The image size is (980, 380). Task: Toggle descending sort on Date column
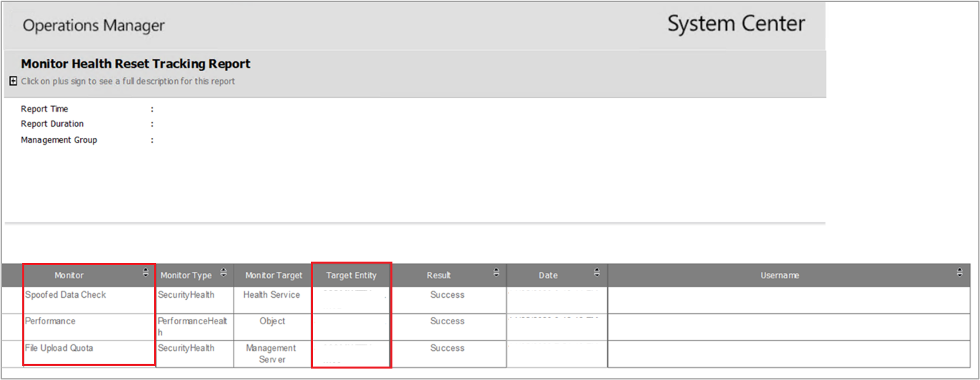597,275
